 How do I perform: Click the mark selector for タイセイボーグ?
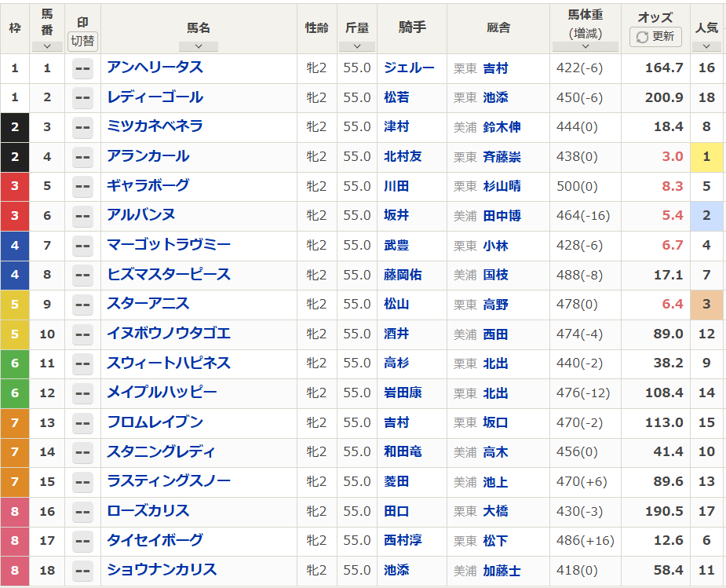pos(82,540)
